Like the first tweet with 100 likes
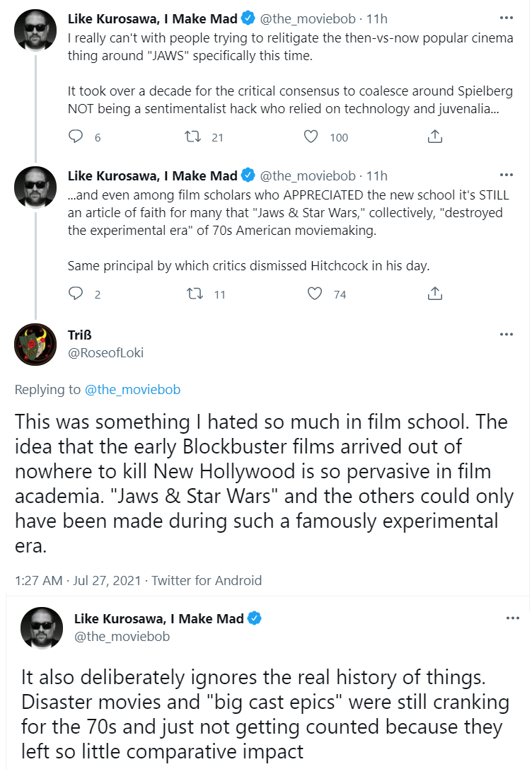Screen dimensions: 532x774 coord(311,137)
